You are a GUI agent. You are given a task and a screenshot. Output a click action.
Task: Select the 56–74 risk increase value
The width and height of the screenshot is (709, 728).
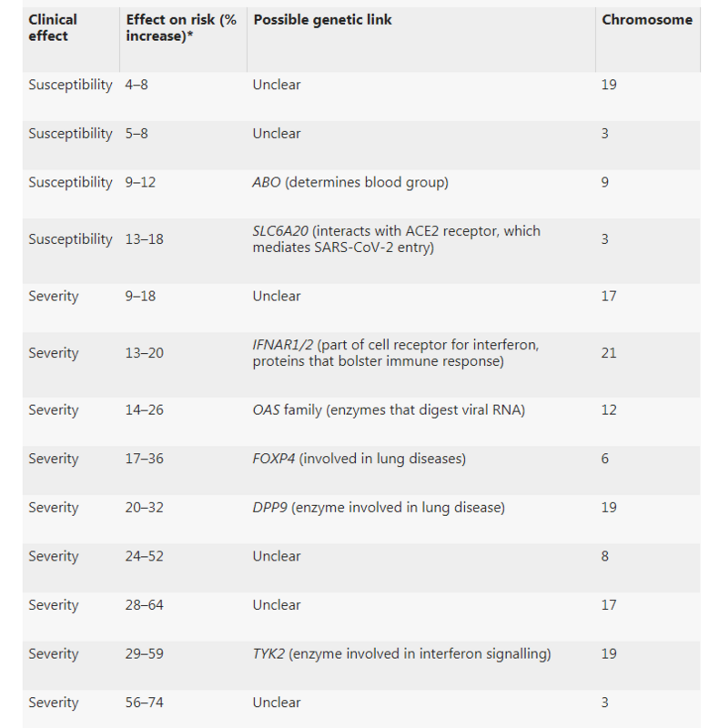point(144,703)
